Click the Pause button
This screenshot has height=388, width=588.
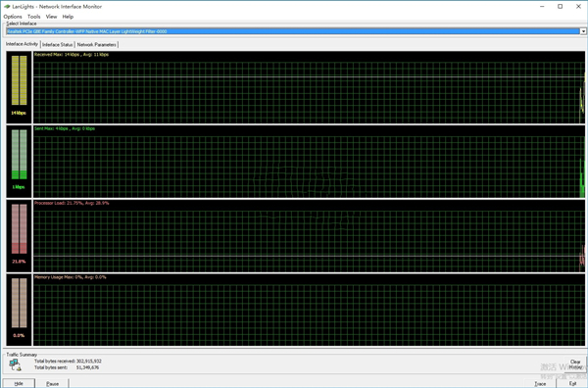pyautogui.click(x=53, y=383)
